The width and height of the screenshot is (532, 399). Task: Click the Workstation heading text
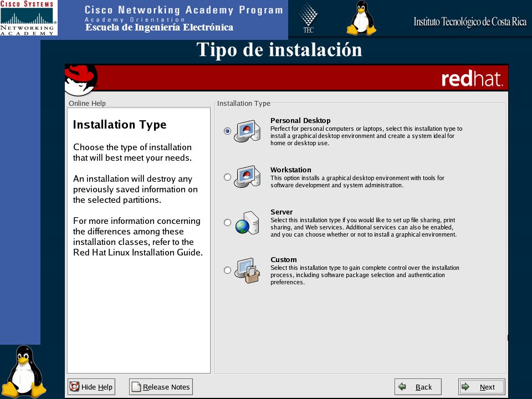point(291,170)
